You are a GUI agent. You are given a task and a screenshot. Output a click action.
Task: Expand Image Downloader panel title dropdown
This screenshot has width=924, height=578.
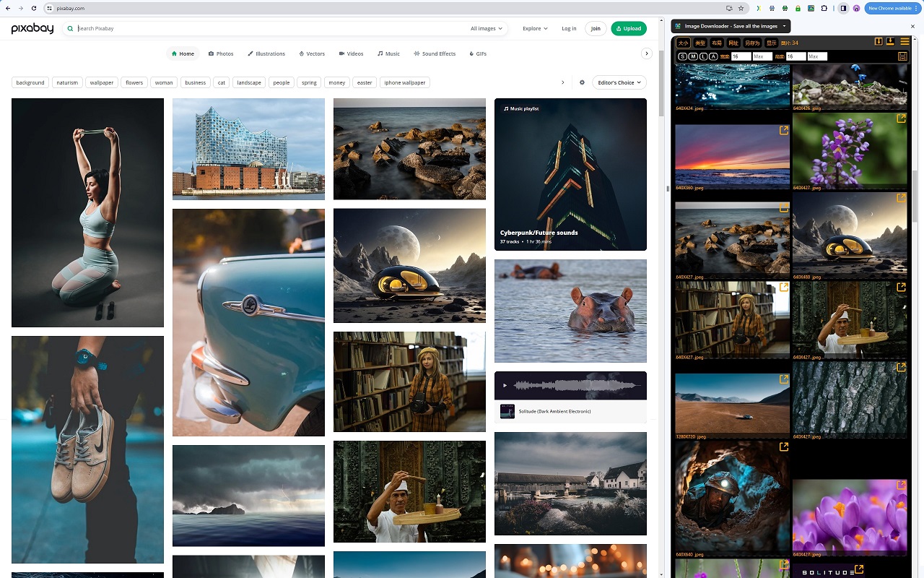tap(784, 26)
